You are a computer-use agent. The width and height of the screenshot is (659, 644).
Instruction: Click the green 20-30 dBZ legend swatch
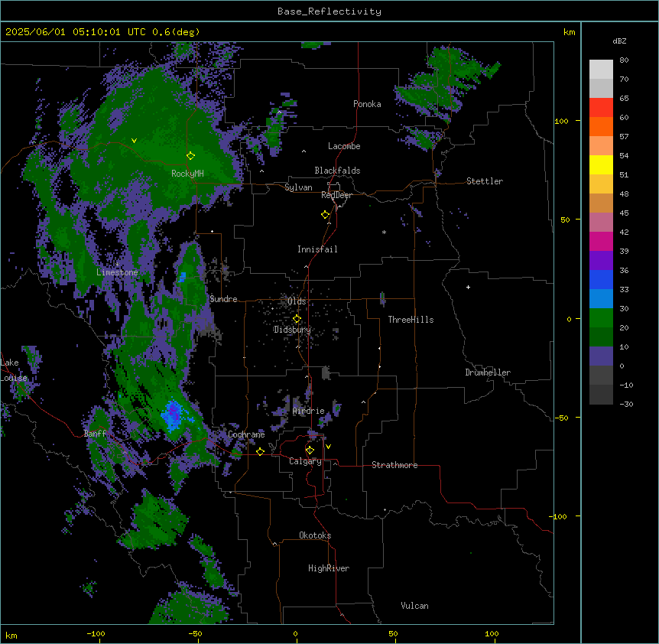point(601,318)
